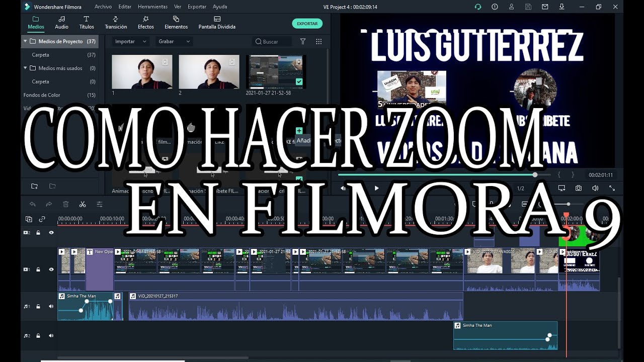The image size is (644, 362).
Task: Click the green EXPORTAR button
Action: (307, 24)
